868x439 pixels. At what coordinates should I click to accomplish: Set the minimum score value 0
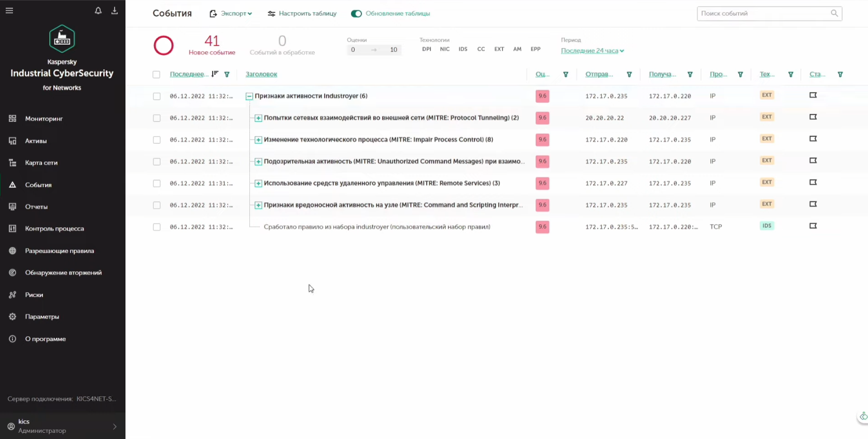tap(353, 50)
